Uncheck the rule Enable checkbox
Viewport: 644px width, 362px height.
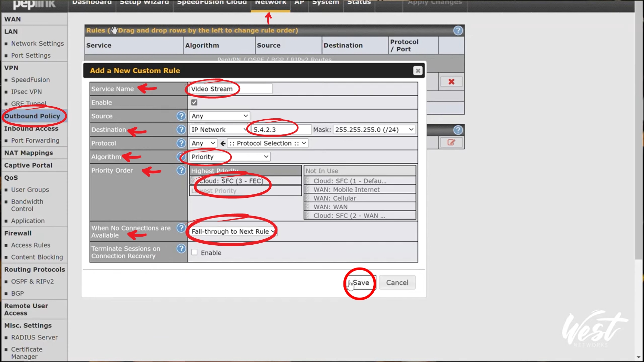tap(194, 103)
